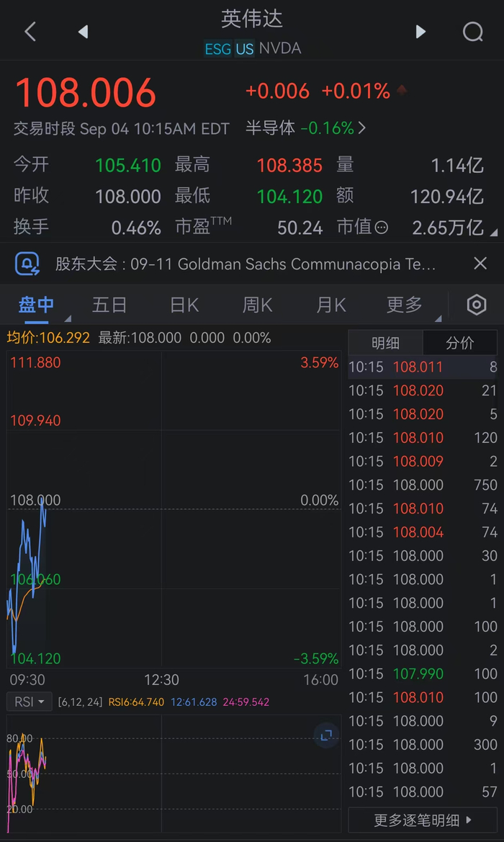This screenshot has width=504, height=842.
Task: Tap the high price 108.385
Action: coord(290,165)
